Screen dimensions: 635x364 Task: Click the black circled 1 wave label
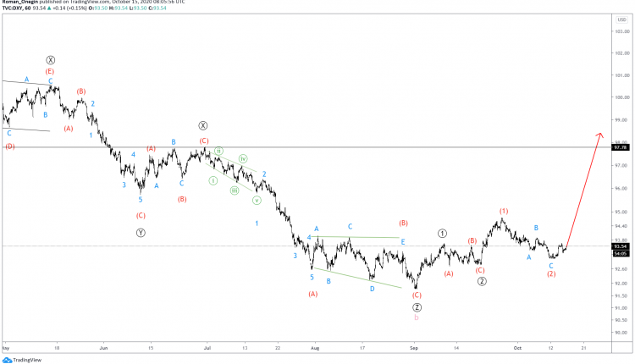(442, 234)
